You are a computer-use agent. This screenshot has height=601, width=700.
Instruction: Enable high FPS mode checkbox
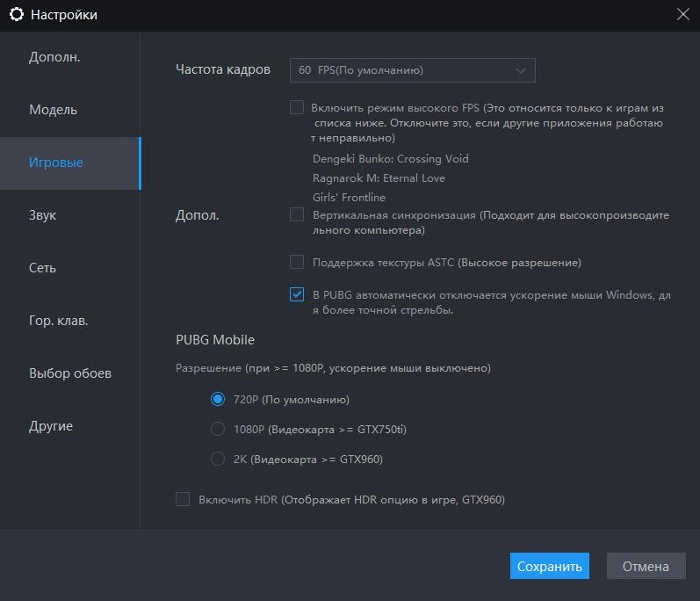(x=297, y=108)
